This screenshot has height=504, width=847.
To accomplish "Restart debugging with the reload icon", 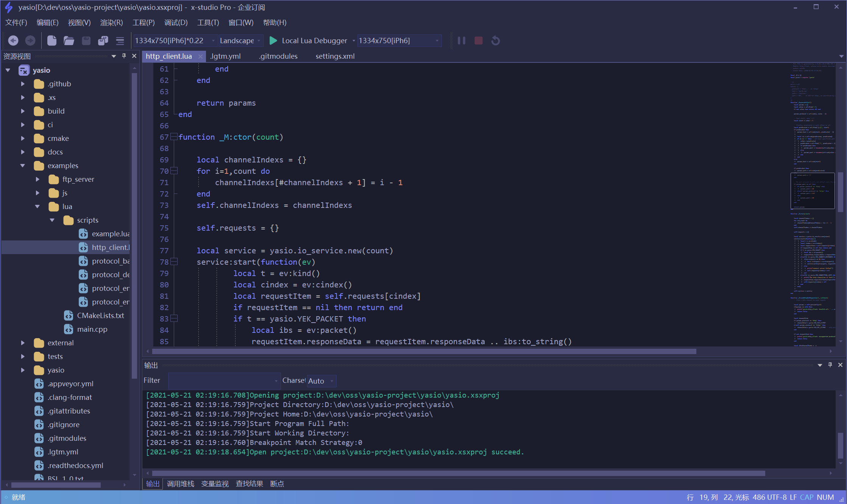I will (496, 41).
